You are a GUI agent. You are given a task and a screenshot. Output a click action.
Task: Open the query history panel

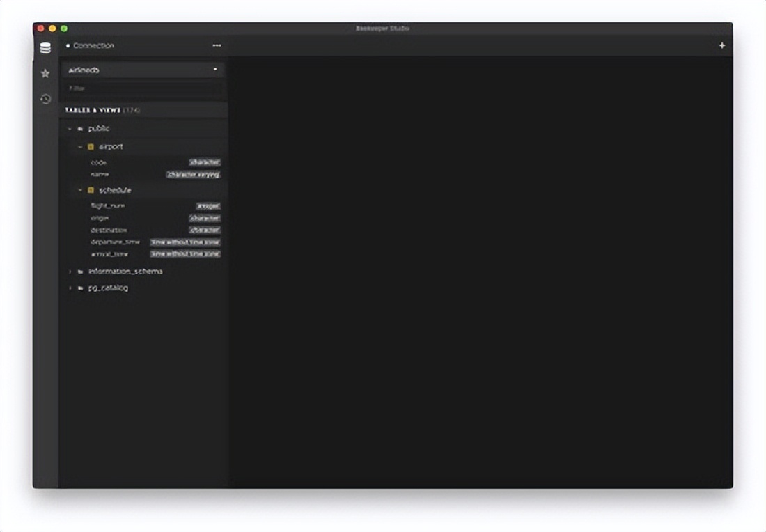tap(45, 99)
